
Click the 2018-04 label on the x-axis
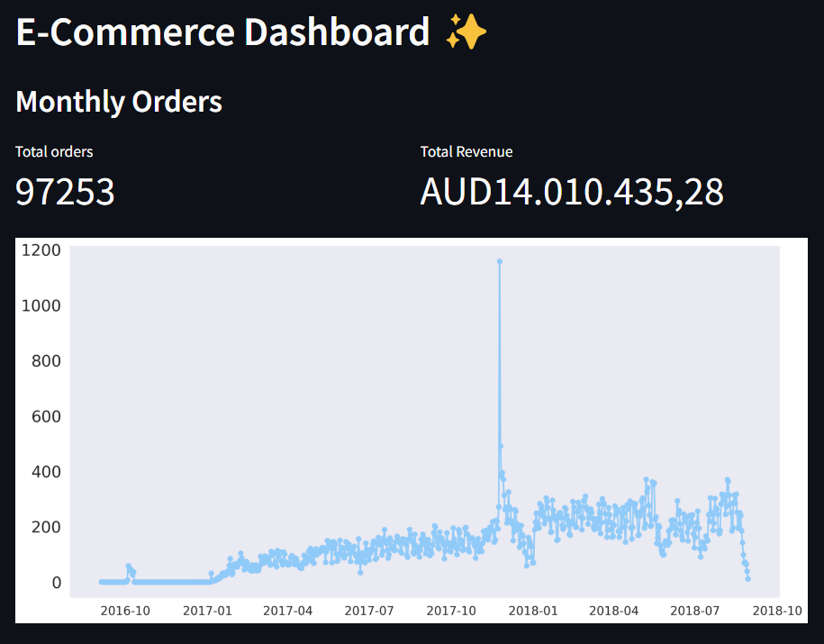coord(613,611)
